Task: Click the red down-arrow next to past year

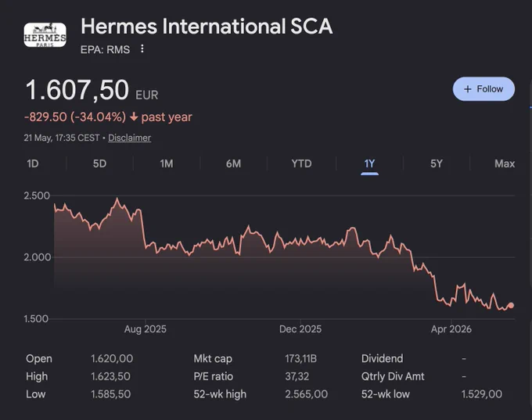Action: [x=134, y=117]
